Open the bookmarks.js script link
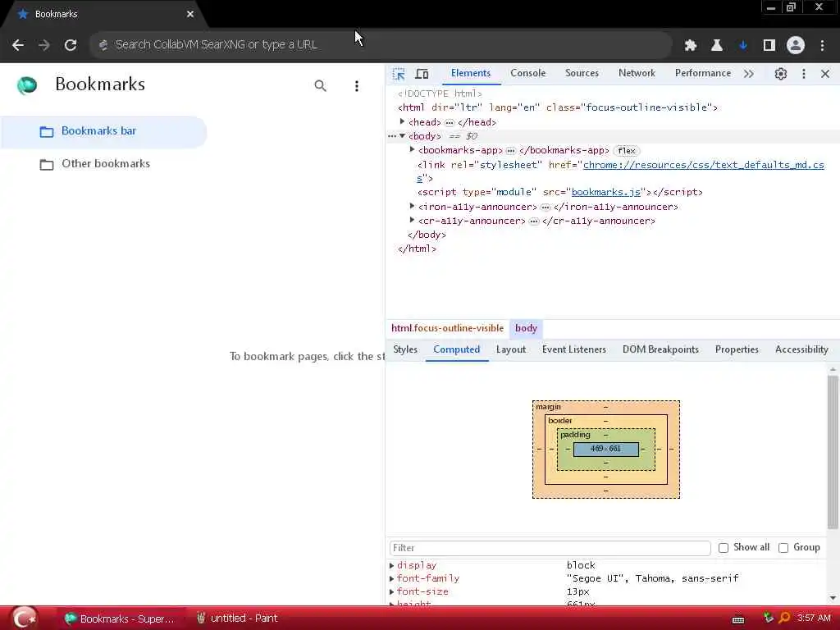 [606, 192]
